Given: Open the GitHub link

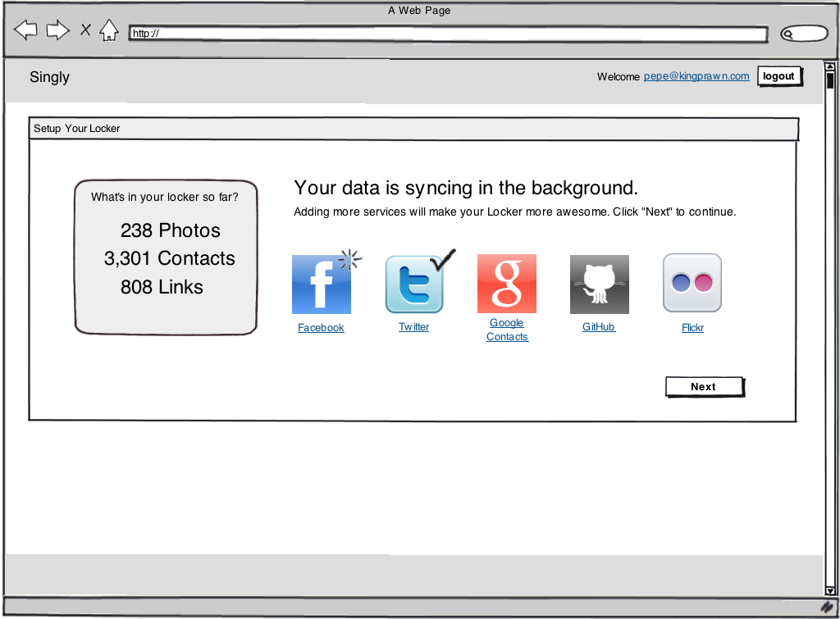Looking at the screenshot, I should click(598, 326).
